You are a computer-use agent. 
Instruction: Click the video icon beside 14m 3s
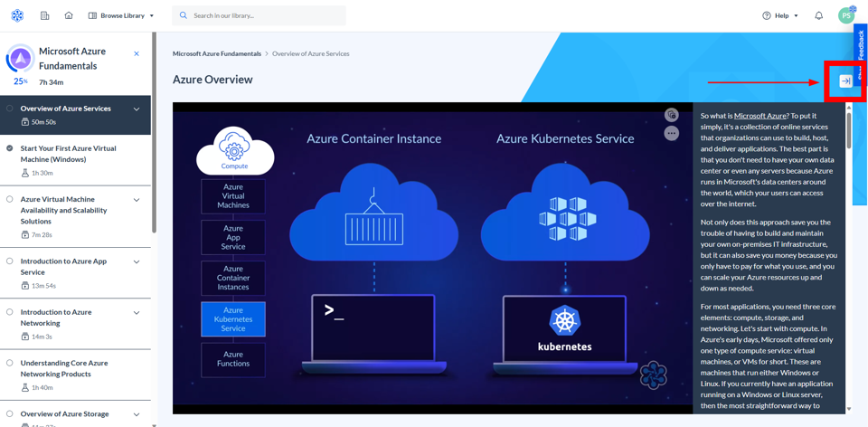point(24,337)
